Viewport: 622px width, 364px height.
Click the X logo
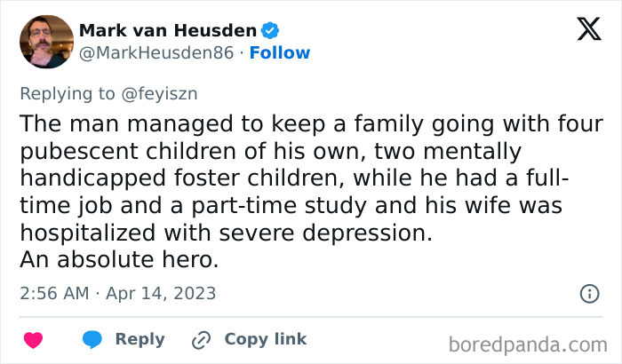pos(588,29)
